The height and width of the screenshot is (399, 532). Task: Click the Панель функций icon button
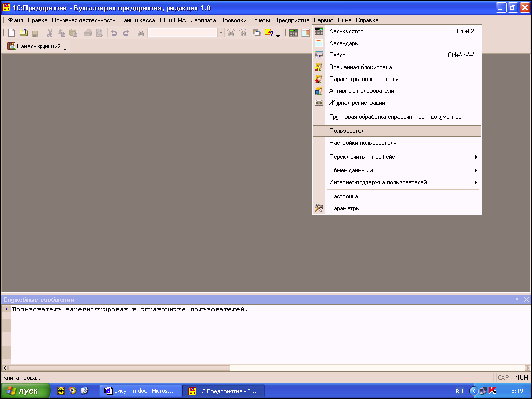11,46
